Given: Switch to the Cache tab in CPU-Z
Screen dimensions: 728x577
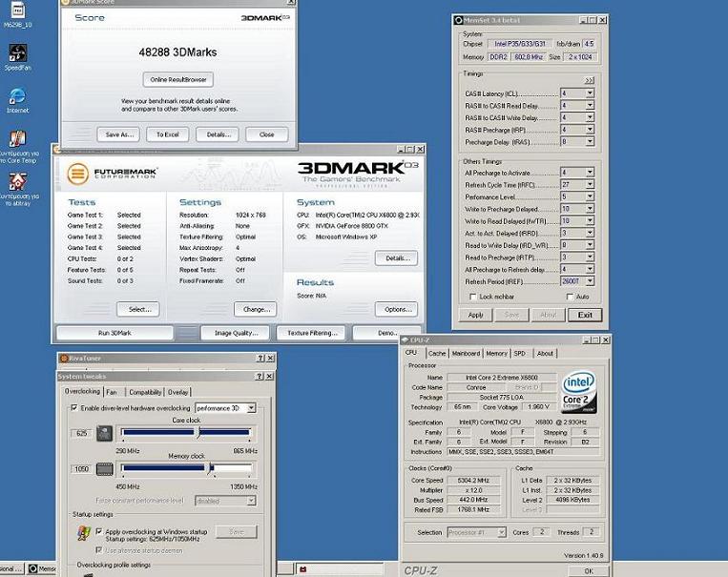Looking at the screenshot, I should (437, 353).
